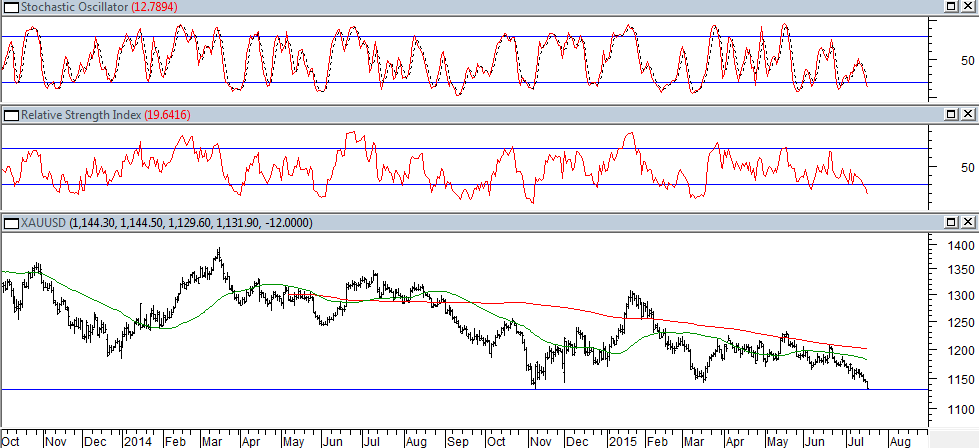The height and width of the screenshot is (448, 979).
Task: Click the Stochastic Oscillator panel menu icon
Action: [11, 8]
